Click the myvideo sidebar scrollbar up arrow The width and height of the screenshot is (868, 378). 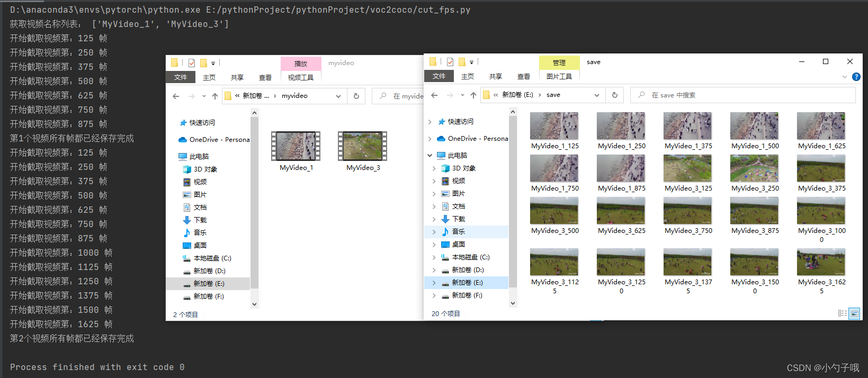pyautogui.click(x=254, y=113)
